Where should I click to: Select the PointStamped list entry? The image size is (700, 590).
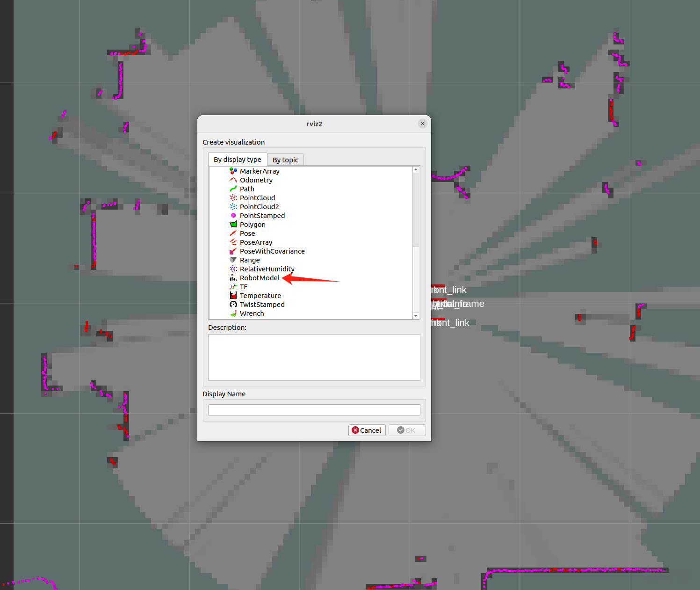click(x=262, y=216)
